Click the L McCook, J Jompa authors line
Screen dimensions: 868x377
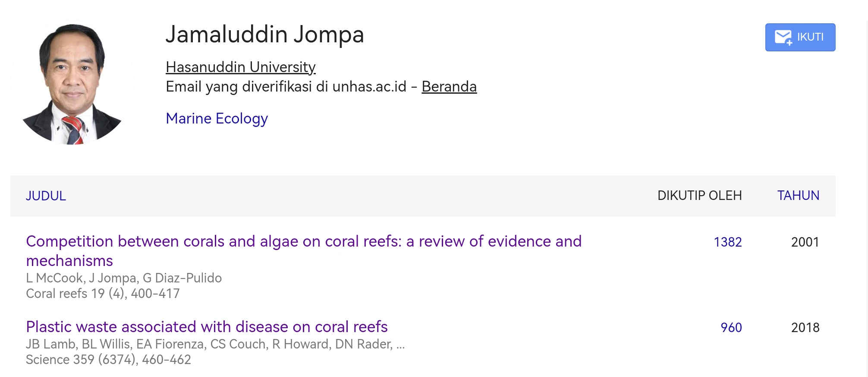click(x=124, y=278)
